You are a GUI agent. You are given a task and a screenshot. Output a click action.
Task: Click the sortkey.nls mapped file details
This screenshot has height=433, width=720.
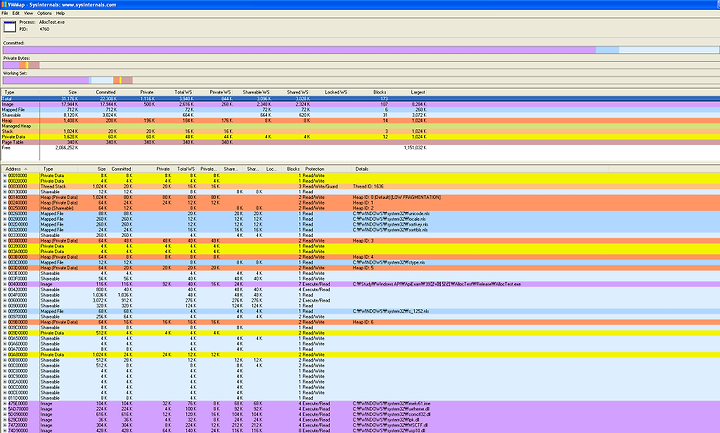390,225
